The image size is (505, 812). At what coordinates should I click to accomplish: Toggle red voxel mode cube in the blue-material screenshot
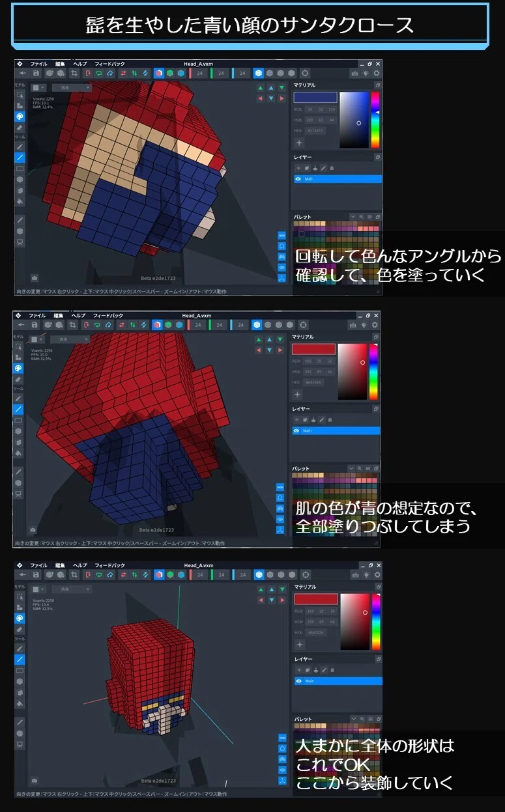tap(159, 74)
